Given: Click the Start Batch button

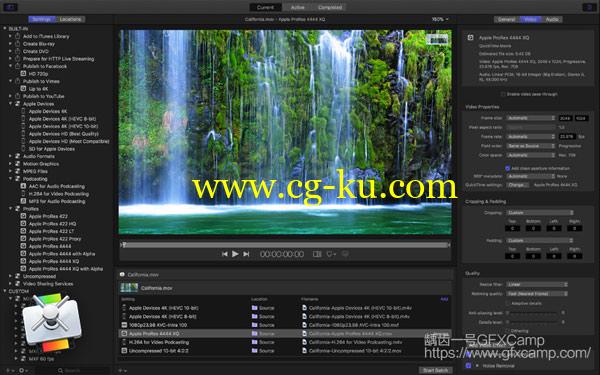Looking at the screenshot, I should tap(435, 370).
